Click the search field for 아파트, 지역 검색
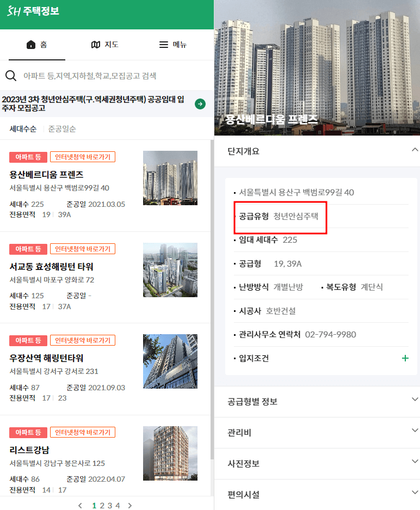 coord(90,76)
